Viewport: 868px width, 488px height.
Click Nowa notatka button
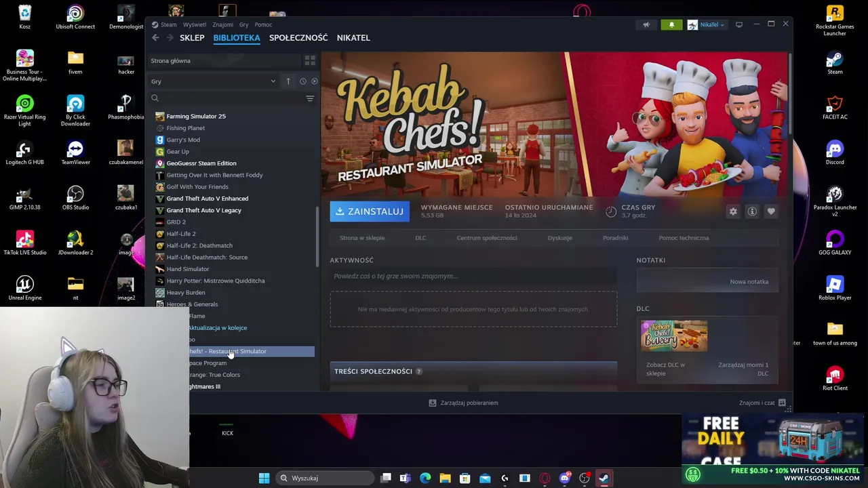(x=749, y=281)
